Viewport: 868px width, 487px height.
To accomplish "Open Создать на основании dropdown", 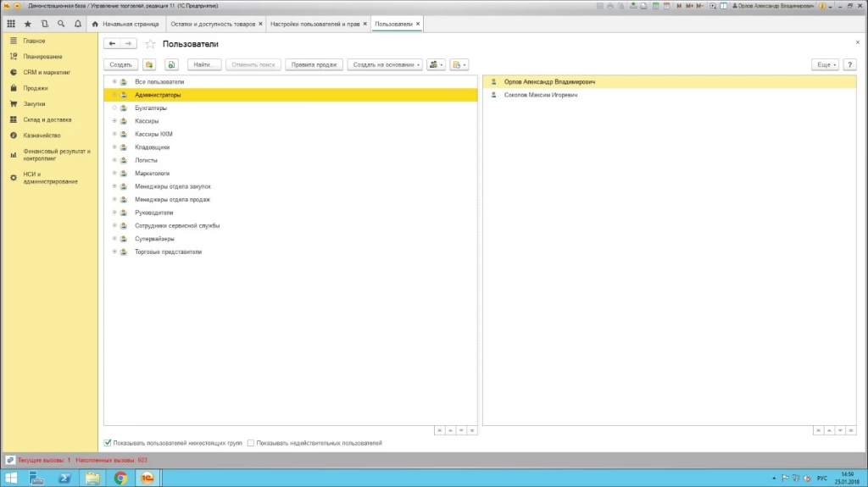I will tap(386, 64).
